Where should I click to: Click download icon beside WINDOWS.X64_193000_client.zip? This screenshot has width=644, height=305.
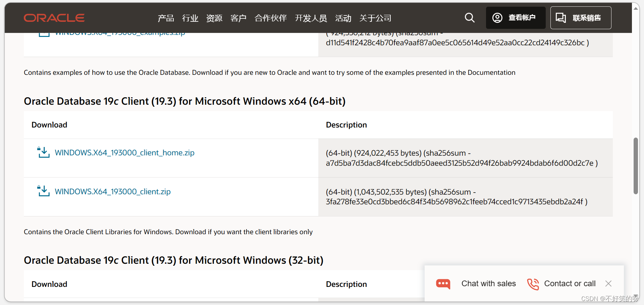pos(43,191)
